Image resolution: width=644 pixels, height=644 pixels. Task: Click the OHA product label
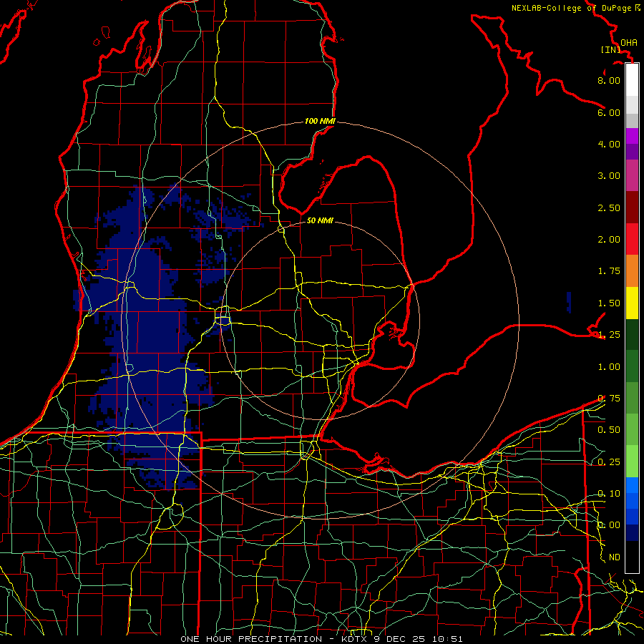point(629,42)
